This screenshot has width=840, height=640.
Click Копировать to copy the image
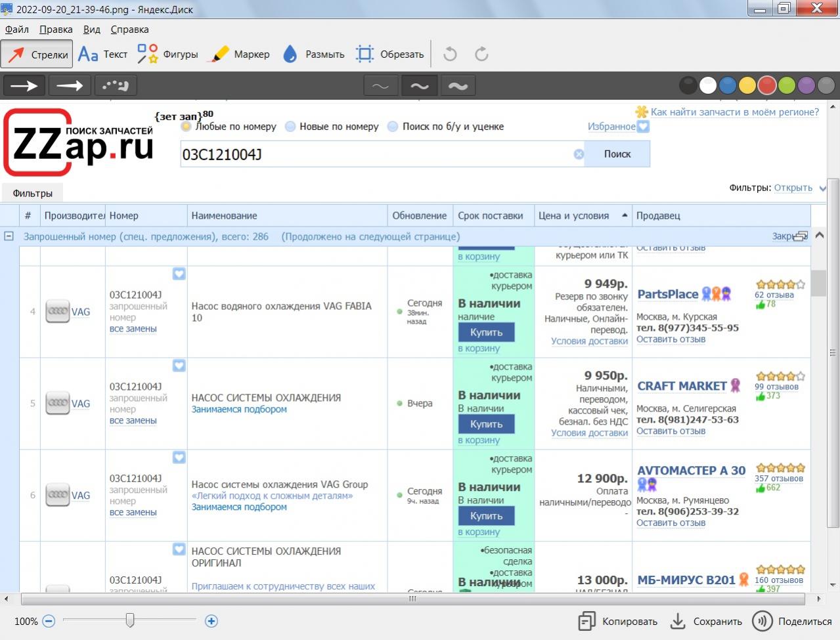click(618, 621)
